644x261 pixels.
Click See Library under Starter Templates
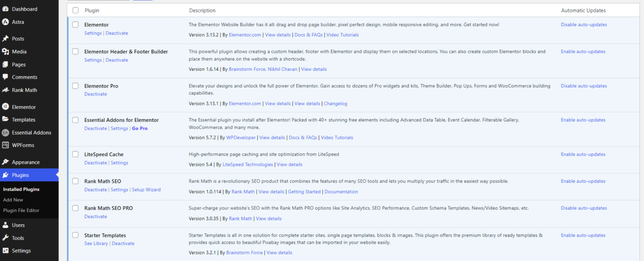click(96, 244)
